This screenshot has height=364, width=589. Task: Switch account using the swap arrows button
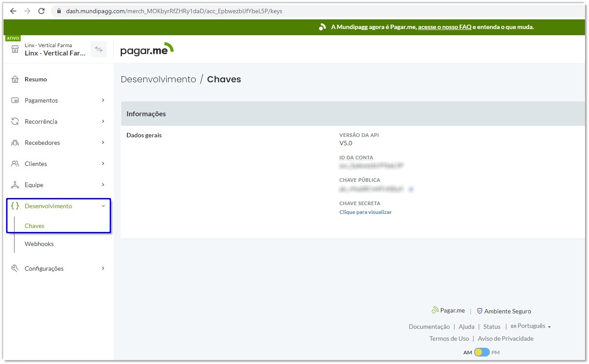click(x=99, y=49)
